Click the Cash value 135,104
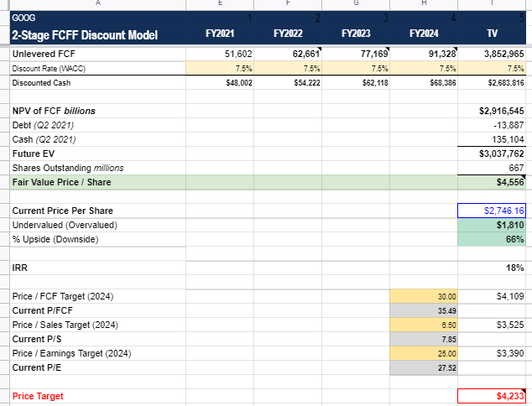The image size is (532, 406). pos(495,139)
